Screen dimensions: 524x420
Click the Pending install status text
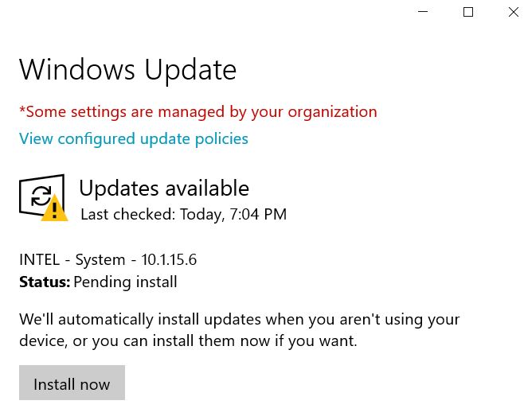(x=125, y=282)
